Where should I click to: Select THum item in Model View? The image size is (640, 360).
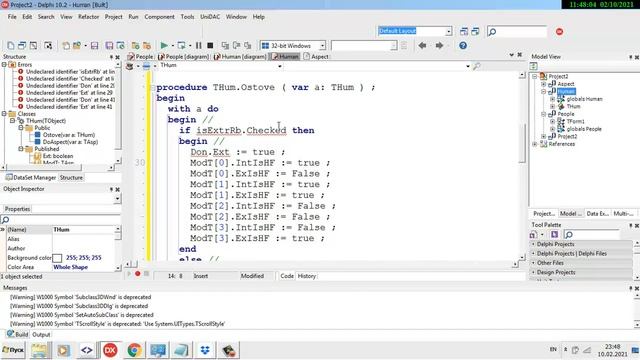point(573,106)
